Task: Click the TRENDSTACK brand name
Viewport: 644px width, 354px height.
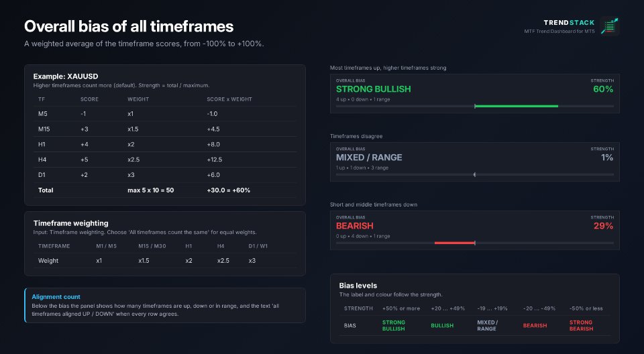Action: [x=569, y=23]
